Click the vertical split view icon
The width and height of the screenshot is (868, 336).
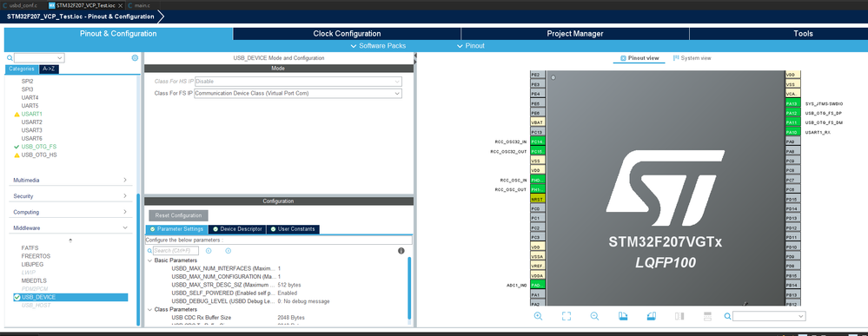679,316
